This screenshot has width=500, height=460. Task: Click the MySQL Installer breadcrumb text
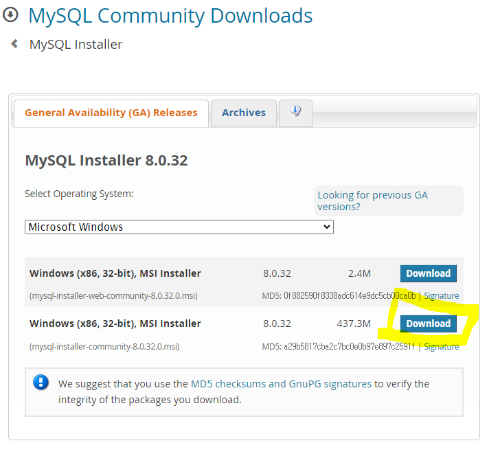pyautogui.click(x=76, y=44)
